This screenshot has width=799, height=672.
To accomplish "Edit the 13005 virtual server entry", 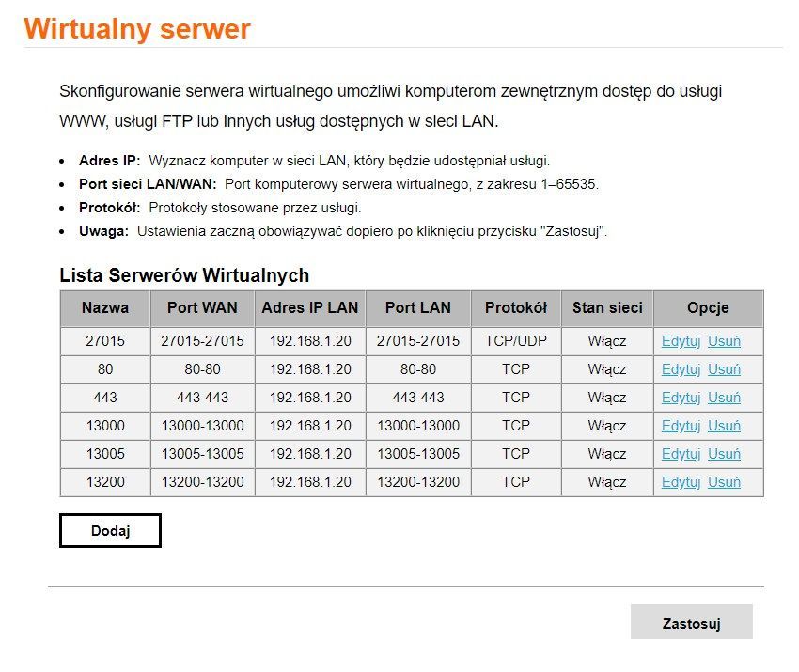I will [x=681, y=454].
